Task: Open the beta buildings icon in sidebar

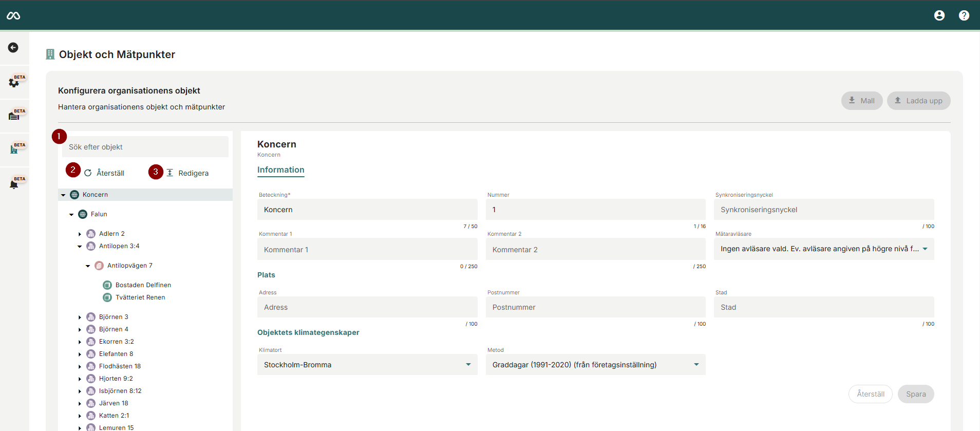Action: click(x=14, y=149)
